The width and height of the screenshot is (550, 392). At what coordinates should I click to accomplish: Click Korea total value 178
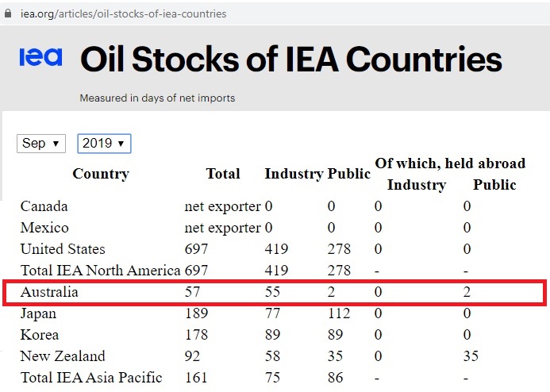click(x=196, y=335)
